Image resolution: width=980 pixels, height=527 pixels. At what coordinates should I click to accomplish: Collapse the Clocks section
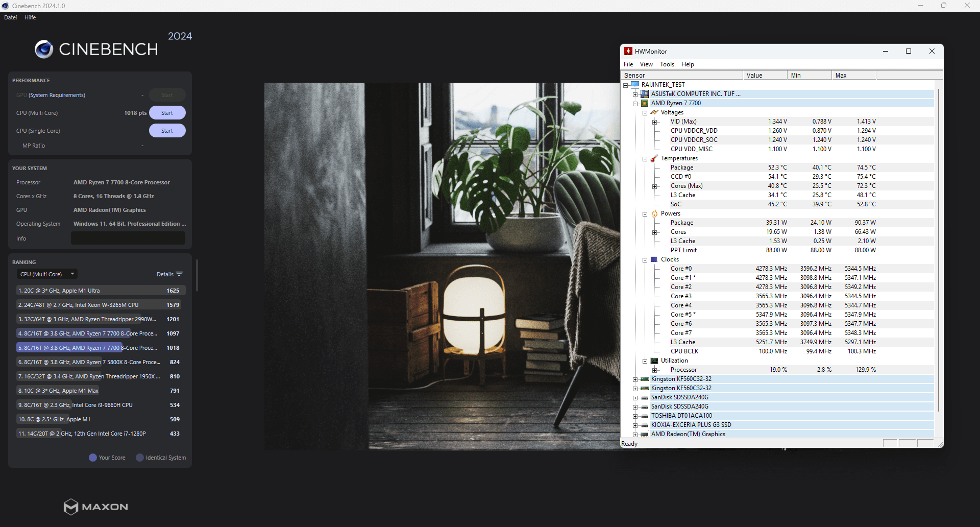645,260
